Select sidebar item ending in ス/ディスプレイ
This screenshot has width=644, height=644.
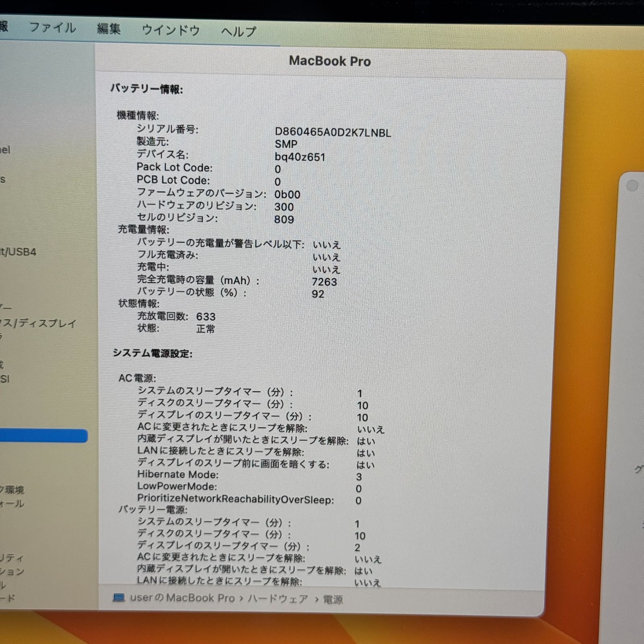pos(38,323)
